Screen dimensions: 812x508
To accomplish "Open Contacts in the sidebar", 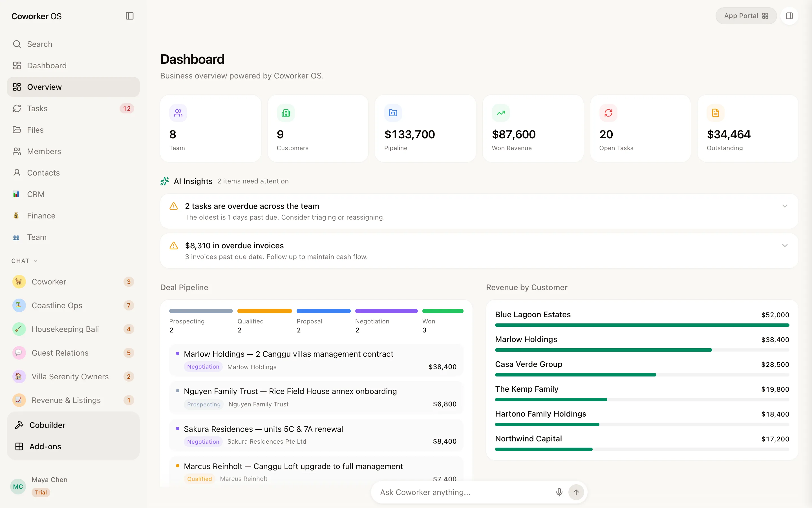I will coord(73,173).
